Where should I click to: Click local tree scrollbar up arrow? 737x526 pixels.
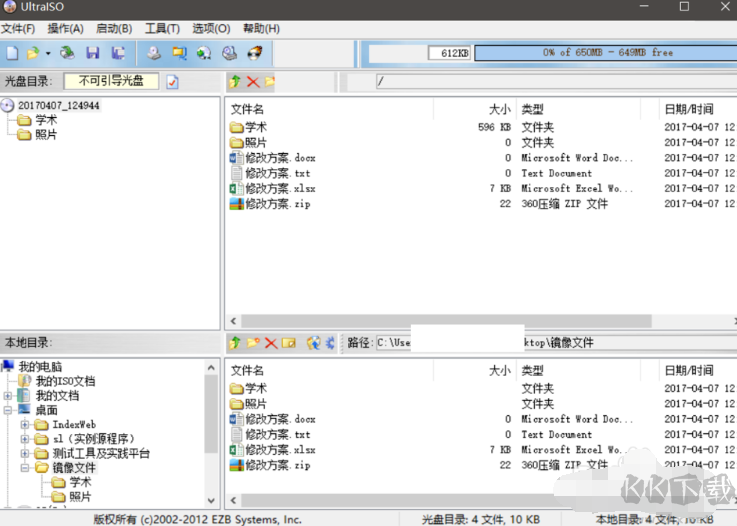tap(211, 368)
